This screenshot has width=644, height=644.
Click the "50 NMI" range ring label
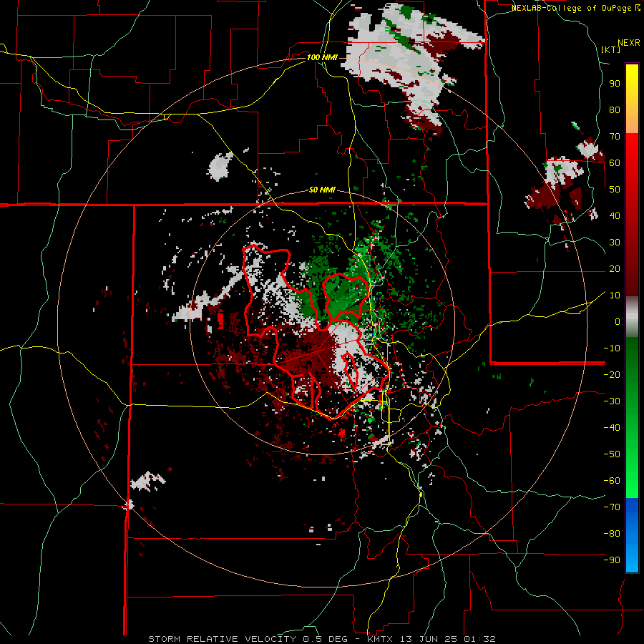(x=322, y=190)
